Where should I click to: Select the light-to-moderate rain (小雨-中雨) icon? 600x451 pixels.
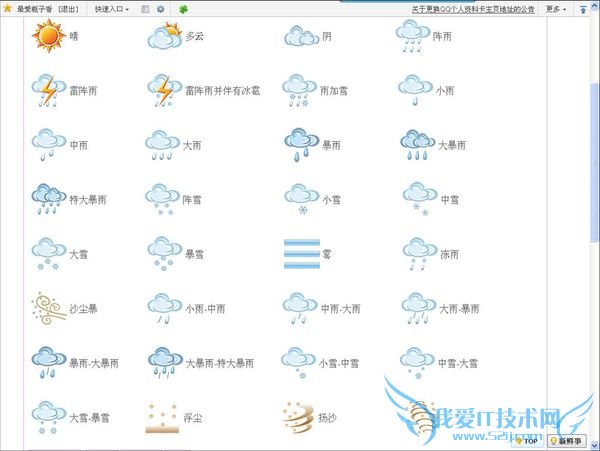tap(165, 309)
